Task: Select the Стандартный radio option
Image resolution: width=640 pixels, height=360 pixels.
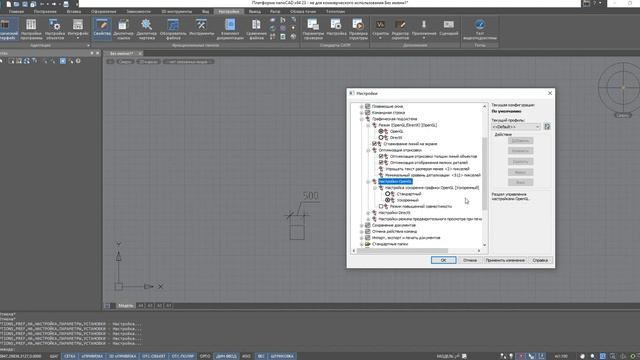Action: coord(388,194)
